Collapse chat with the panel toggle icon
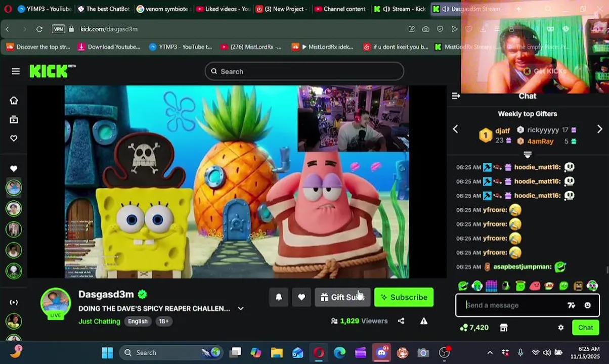The image size is (609, 364). tap(456, 96)
